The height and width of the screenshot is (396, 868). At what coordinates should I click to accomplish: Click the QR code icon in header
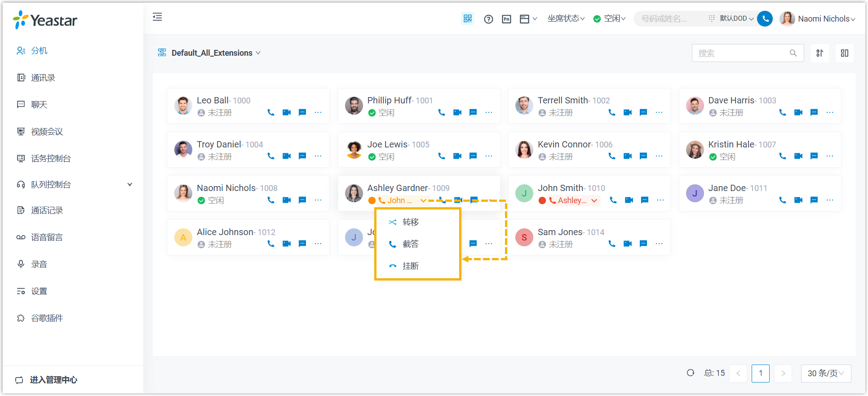coord(468,18)
